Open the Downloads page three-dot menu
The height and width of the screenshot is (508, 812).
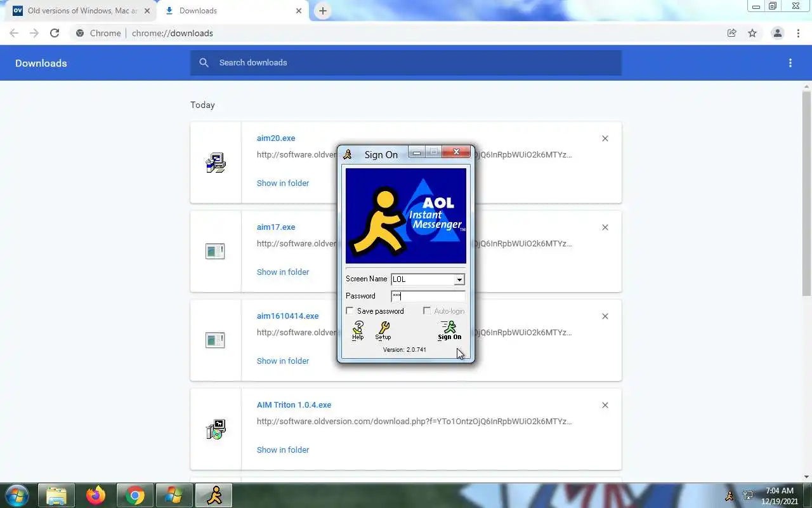pos(790,63)
